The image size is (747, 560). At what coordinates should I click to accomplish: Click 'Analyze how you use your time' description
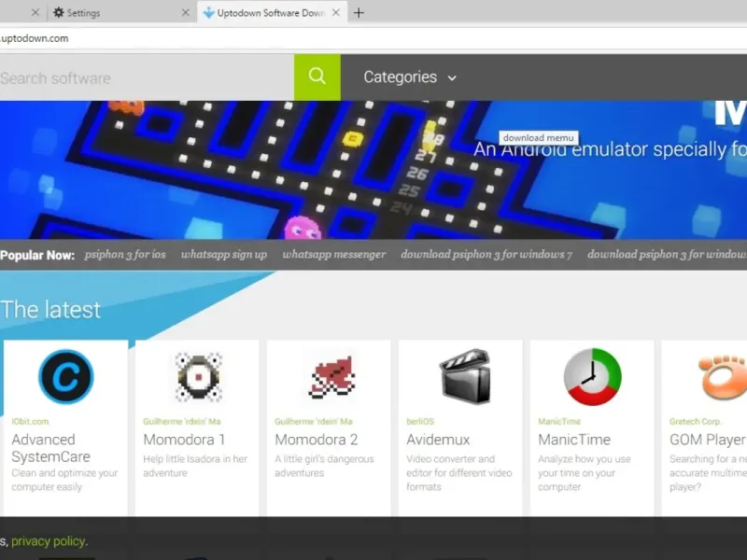pyautogui.click(x=585, y=473)
